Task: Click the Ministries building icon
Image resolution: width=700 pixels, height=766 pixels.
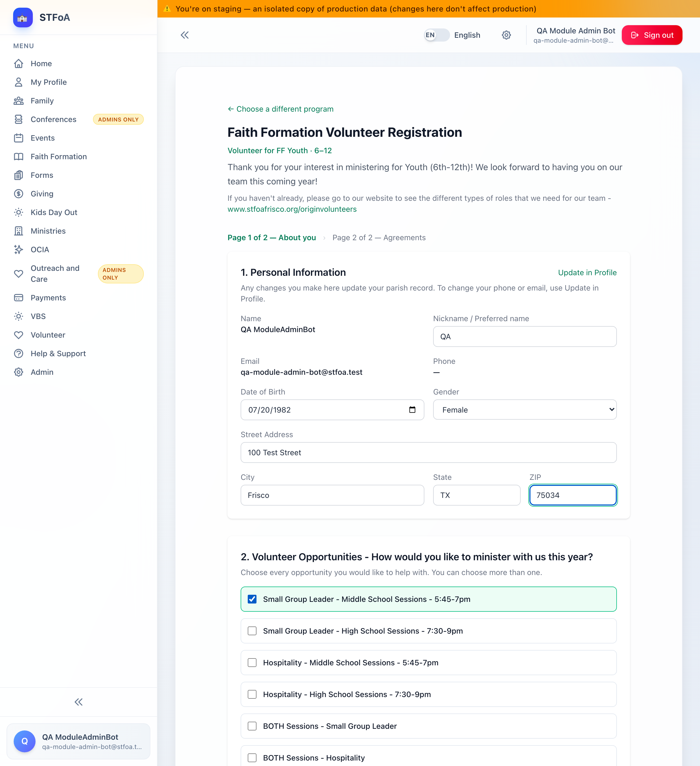Action: [19, 231]
